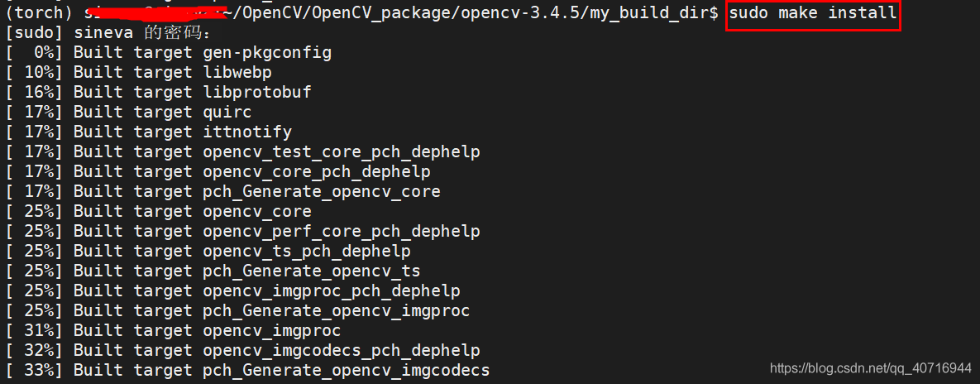Click the 'opencv_imgproc' target at 31%
The image size is (980, 384).
click(x=273, y=330)
